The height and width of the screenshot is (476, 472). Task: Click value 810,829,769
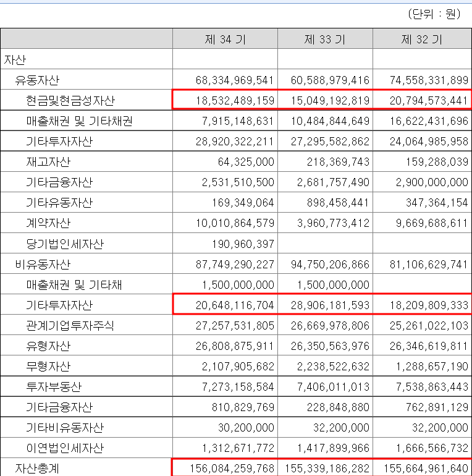coord(243,407)
